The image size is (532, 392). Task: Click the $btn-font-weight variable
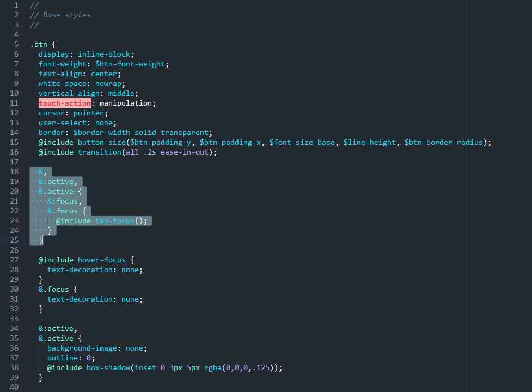[130, 64]
